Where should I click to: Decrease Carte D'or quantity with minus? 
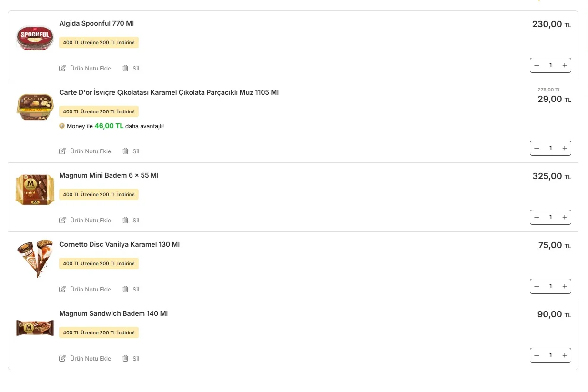(x=537, y=148)
